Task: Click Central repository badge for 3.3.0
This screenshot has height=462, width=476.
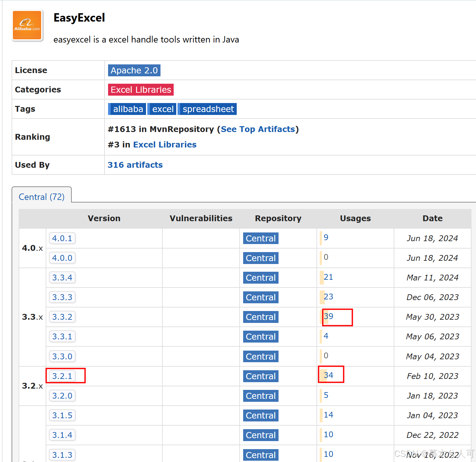Action: 261,356
